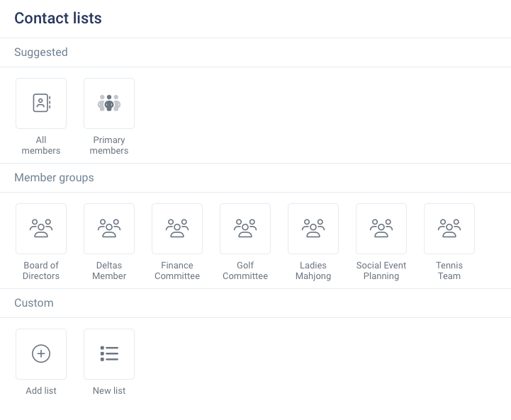Choose the "Golf Committee" text label
The width and height of the screenshot is (511, 420).
click(x=245, y=271)
